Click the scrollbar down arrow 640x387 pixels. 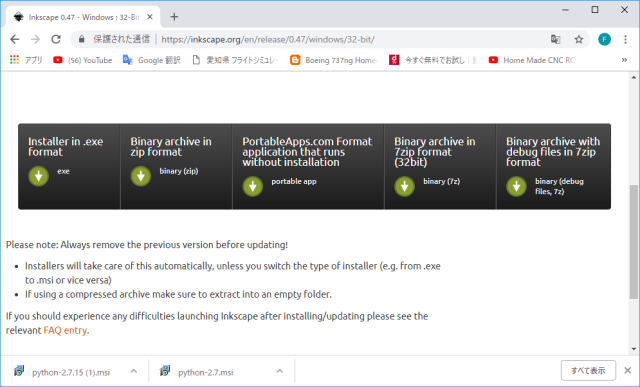point(633,349)
